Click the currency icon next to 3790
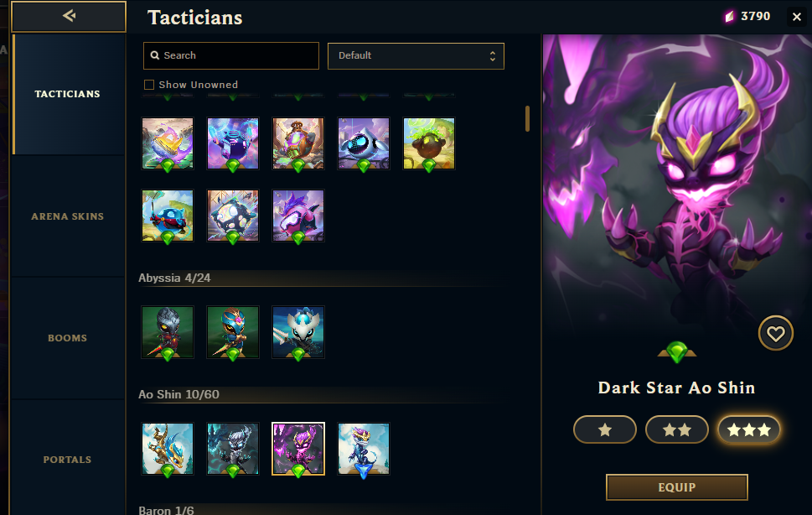812x515 pixels. [729, 17]
